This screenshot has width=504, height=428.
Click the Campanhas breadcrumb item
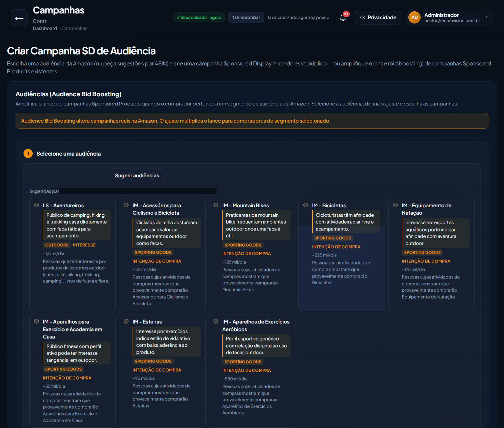74,28
